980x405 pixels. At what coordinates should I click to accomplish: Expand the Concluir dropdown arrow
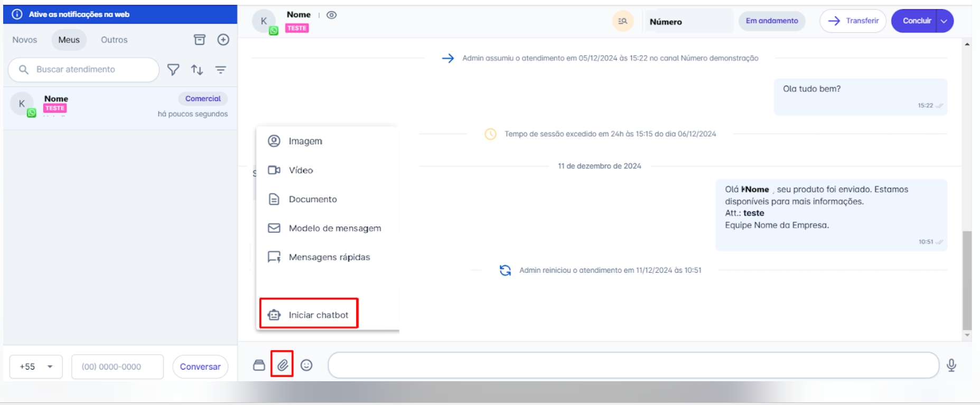click(944, 21)
